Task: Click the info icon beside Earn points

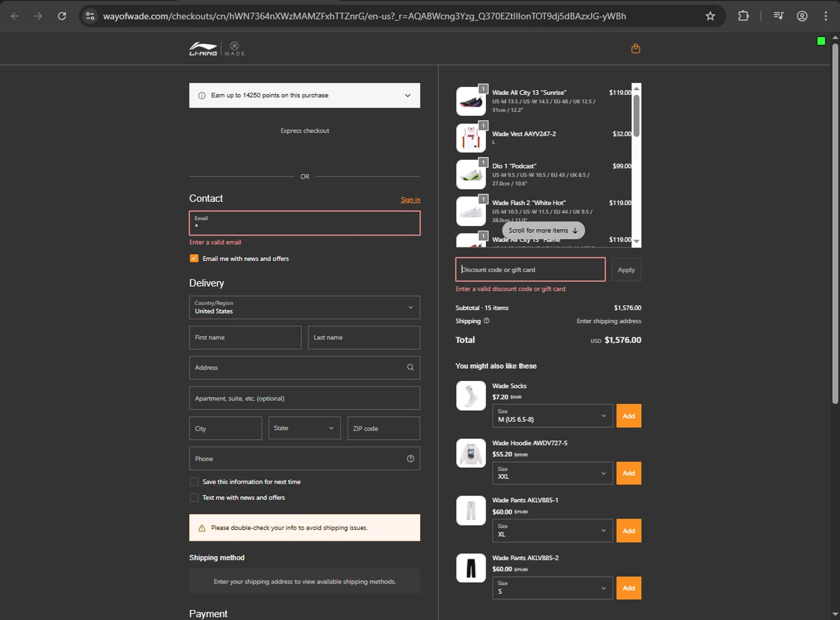Action: (202, 96)
